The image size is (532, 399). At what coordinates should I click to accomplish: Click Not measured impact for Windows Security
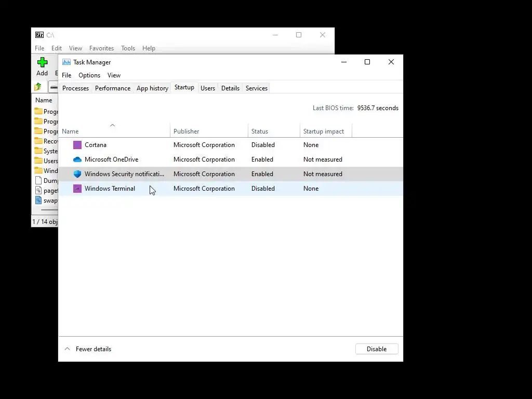[323, 174]
